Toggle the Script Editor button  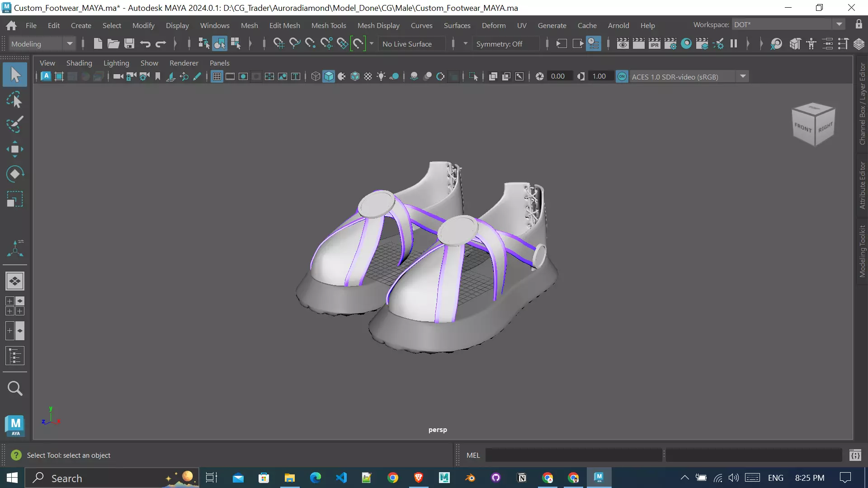[x=855, y=455]
